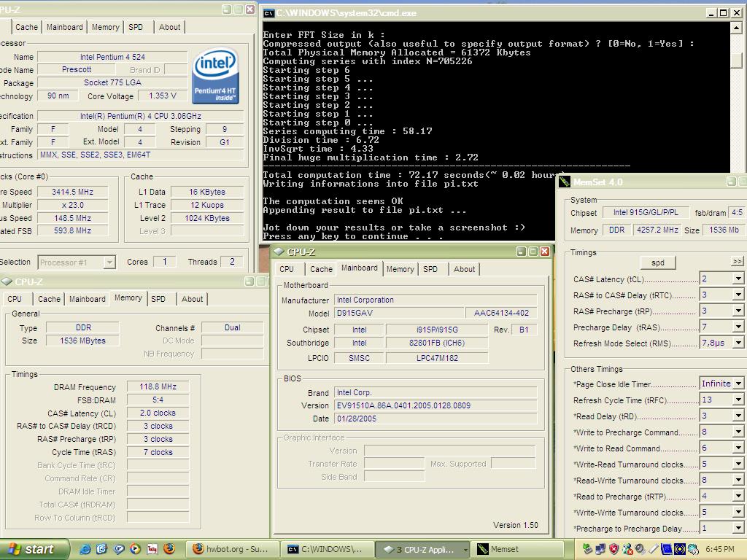The width and height of the screenshot is (747, 560).
Task: Select the Cache tab in Mainboard CPU-Z window
Action: click(321, 269)
